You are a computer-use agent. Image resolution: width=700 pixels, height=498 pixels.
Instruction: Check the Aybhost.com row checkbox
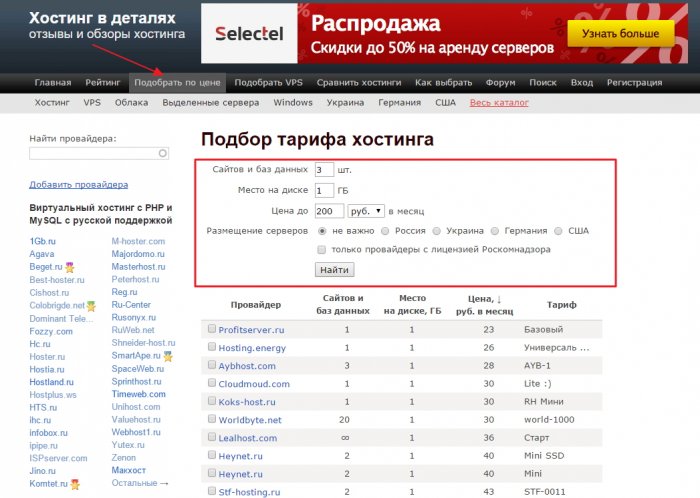pyautogui.click(x=212, y=365)
